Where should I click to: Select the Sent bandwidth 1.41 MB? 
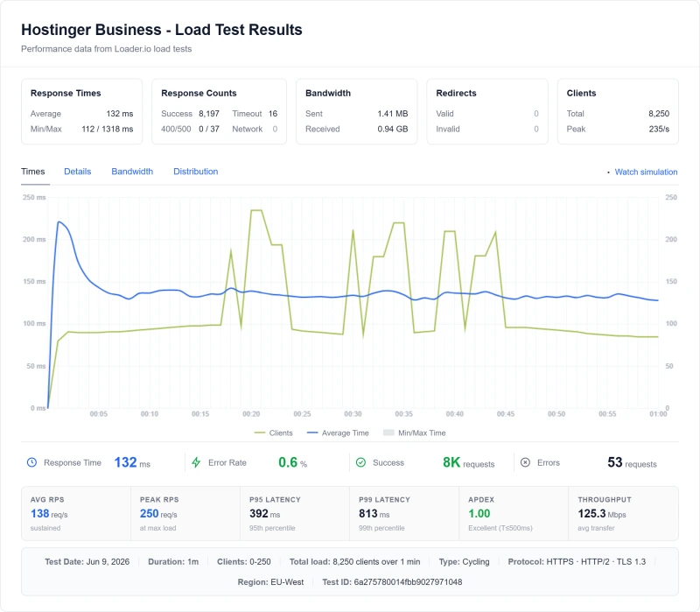point(392,114)
